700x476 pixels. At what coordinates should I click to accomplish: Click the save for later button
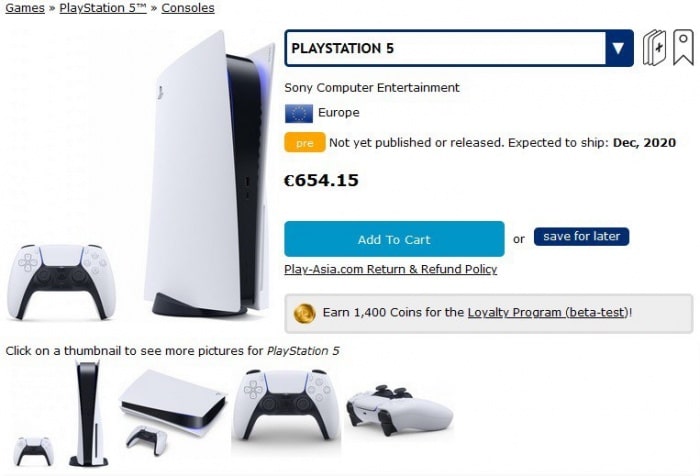581,236
